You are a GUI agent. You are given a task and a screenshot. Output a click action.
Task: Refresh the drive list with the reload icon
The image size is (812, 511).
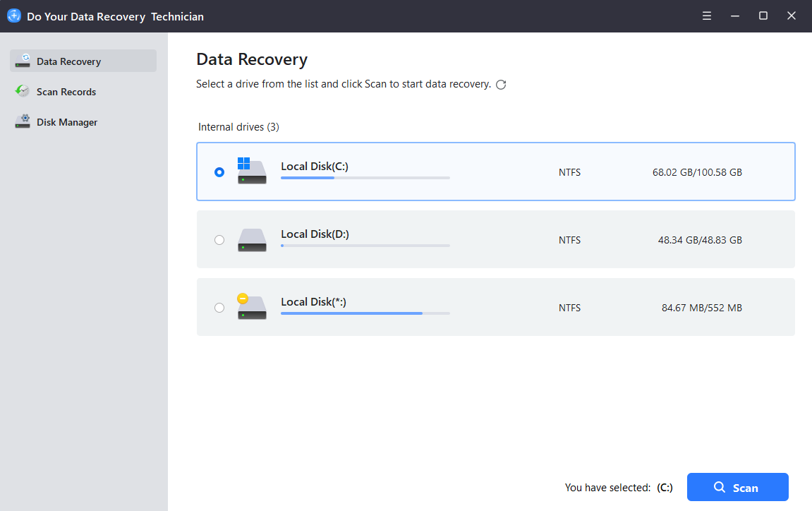(x=501, y=85)
